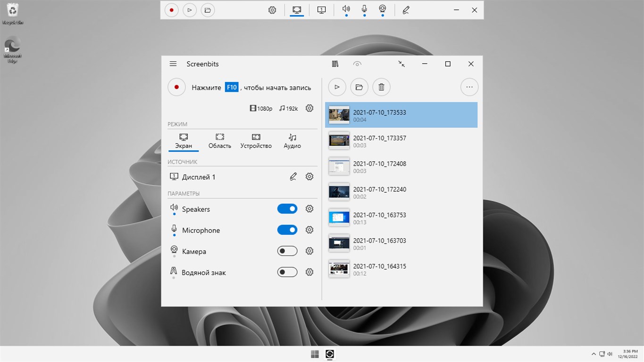Open recordings folder in Screenbits panel

click(359, 87)
